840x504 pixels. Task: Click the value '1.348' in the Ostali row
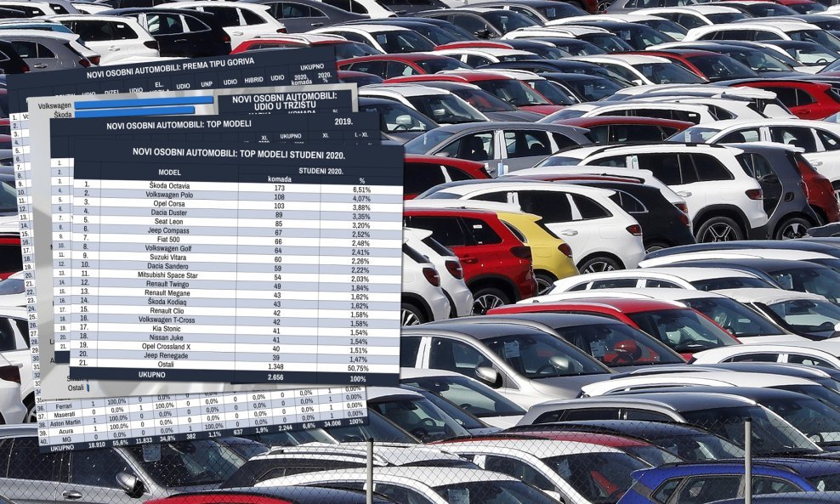[x=275, y=367]
